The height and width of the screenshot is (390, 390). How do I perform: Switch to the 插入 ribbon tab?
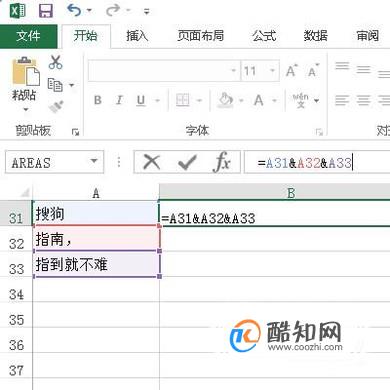point(137,36)
